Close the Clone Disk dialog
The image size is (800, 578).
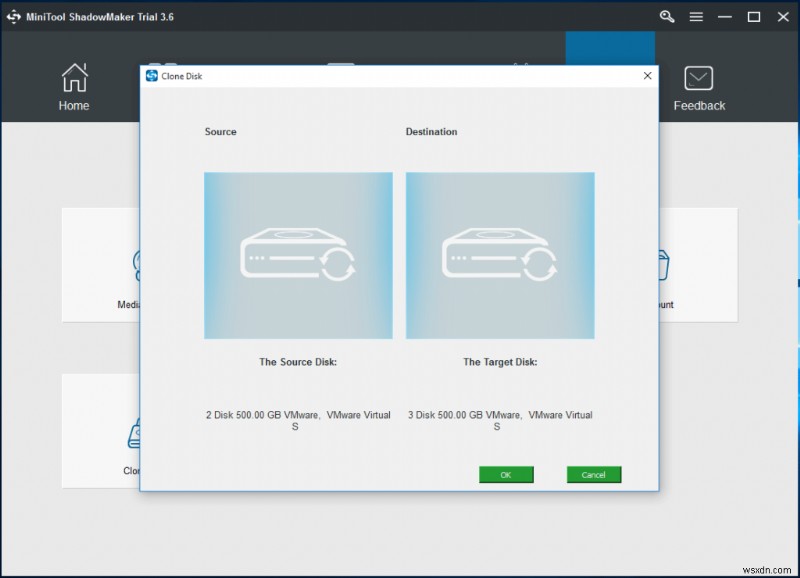[647, 76]
